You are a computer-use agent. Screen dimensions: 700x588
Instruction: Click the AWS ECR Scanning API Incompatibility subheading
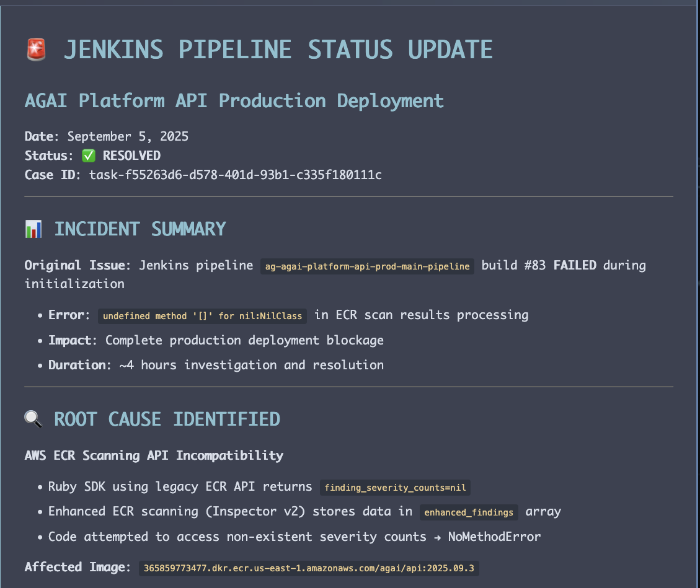click(154, 455)
